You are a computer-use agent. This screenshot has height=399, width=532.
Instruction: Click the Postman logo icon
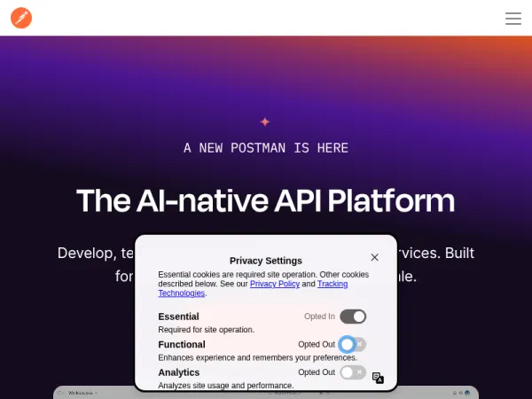pyautogui.click(x=21, y=18)
